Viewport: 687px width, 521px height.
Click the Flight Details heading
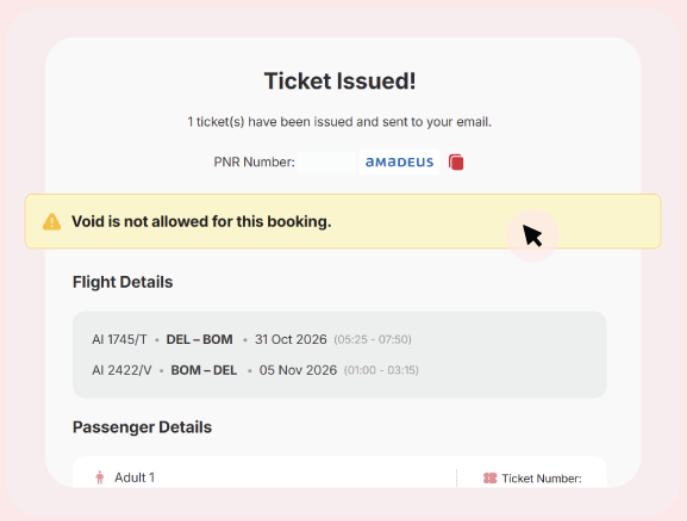(x=123, y=282)
